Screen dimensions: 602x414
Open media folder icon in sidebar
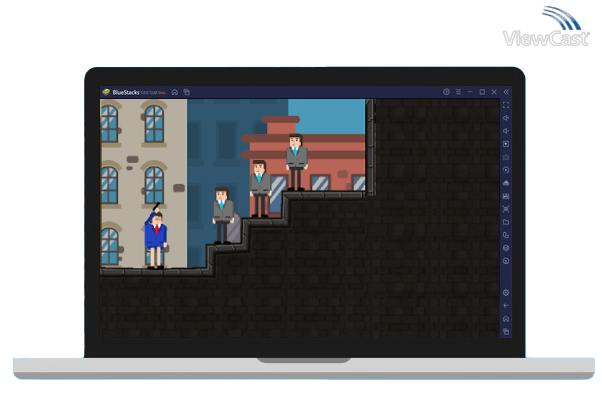pos(506,222)
